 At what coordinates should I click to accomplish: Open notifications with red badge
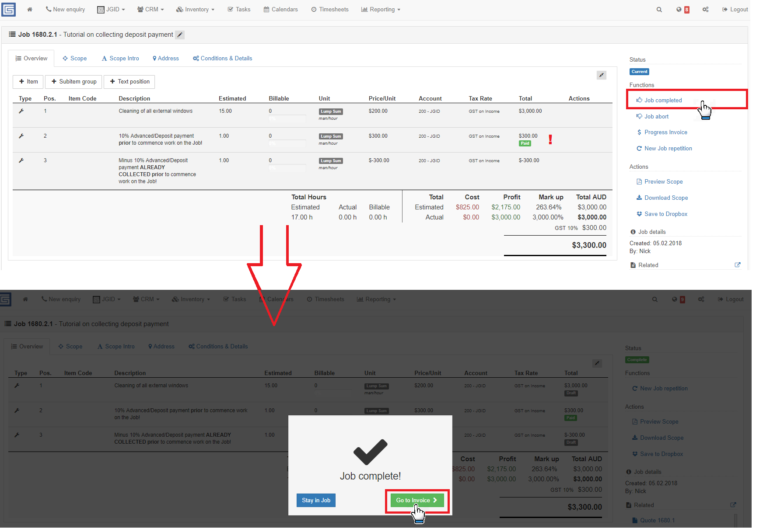coord(682,9)
